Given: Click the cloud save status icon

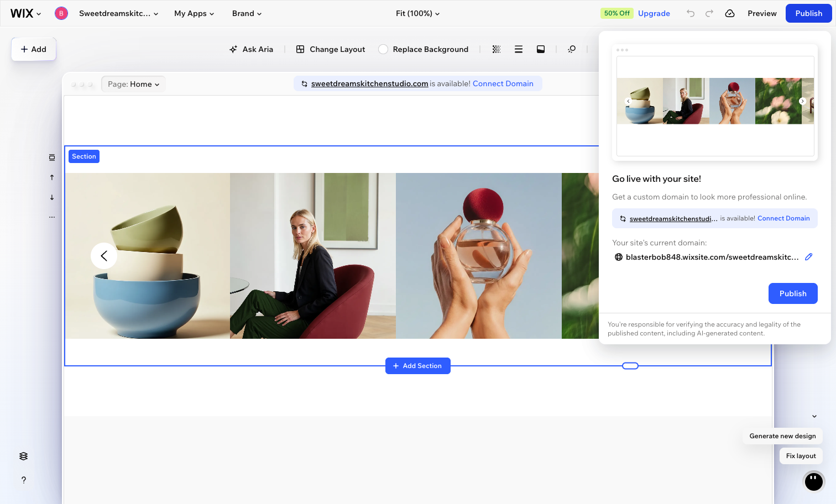Looking at the screenshot, I should [730, 13].
